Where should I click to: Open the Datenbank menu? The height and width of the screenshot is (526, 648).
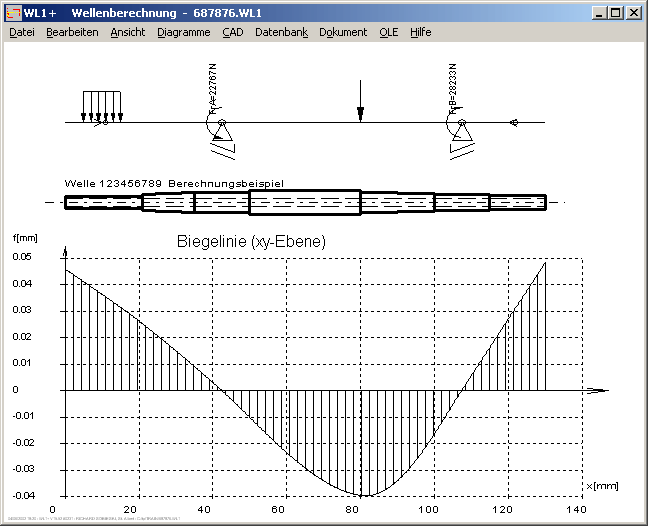click(280, 32)
